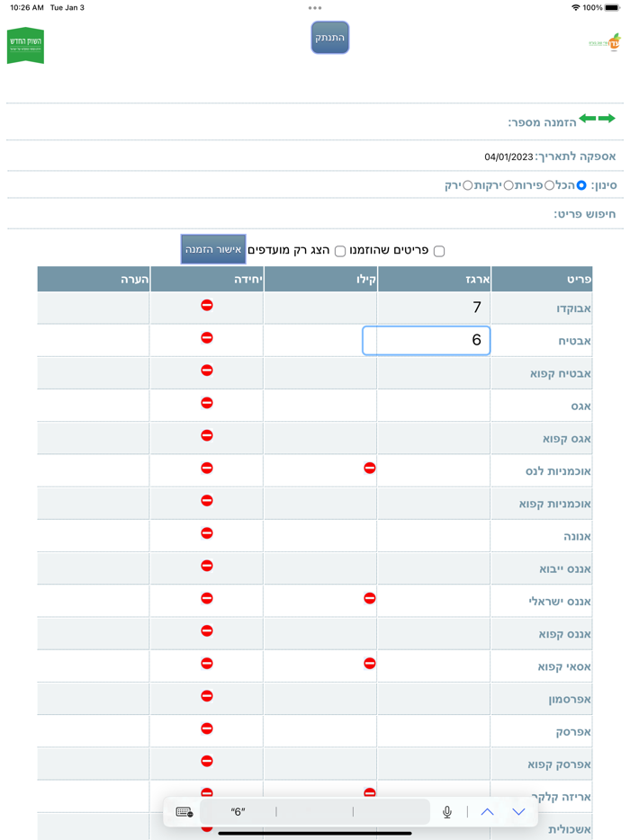Image resolution: width=630 pixels, height=840 pixels.
Task: Tap the keyboard icon in input bar
Action: point(184,812)
